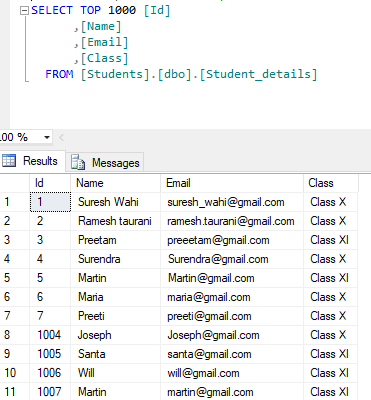
Task: Click email suresh_wahi@gmail.com
Action: click(232, 202)
